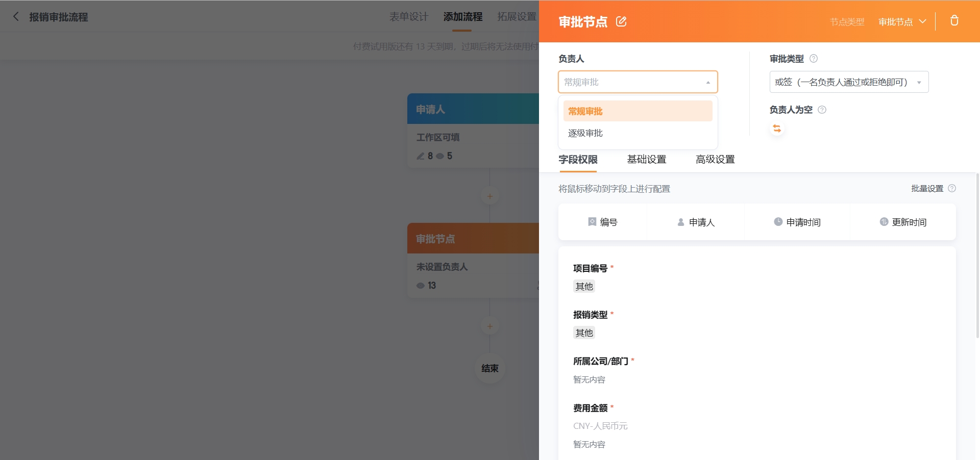The width and height of the screenshot is (980, 460).
Task: Switch to the 基础设置 tab
Action: [x=646, y=160]
